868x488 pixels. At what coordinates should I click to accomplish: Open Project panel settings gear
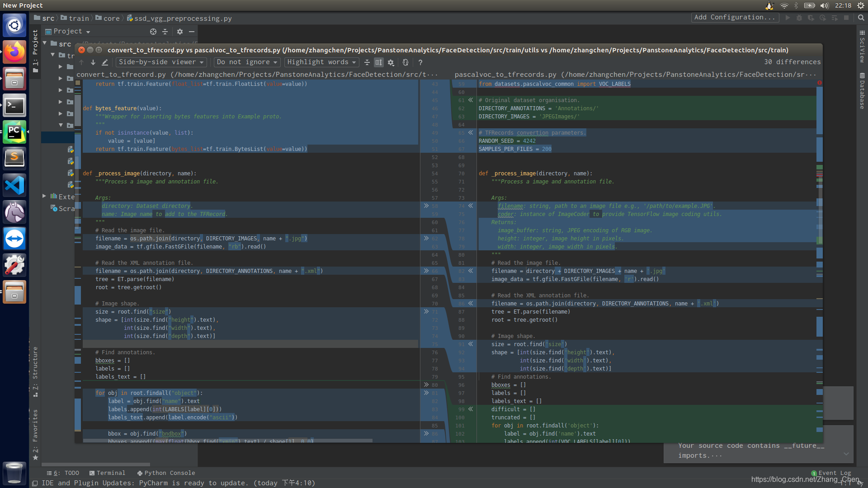180,32
